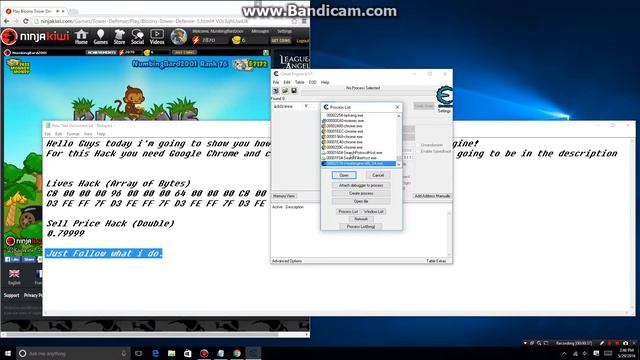Viewport: 640px width, 360px height.
Task: Click the Chrome back arrow
Action: 7,21
